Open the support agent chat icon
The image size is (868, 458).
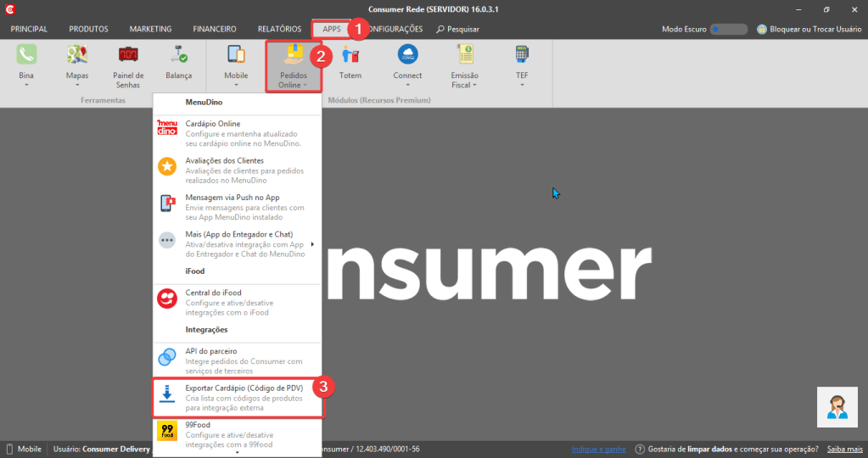837,407
